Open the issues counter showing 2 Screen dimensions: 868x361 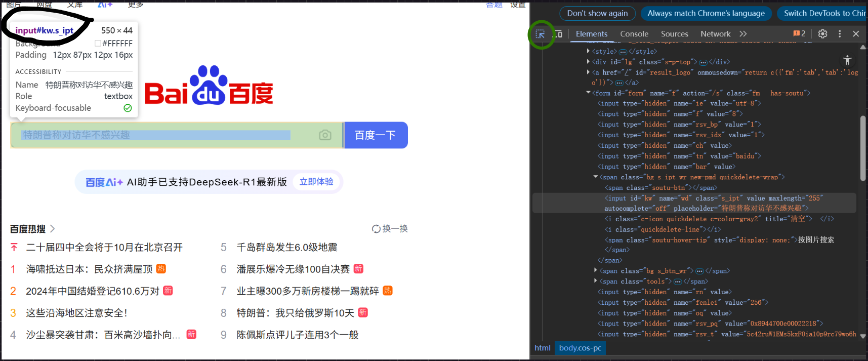[x=799, y=34]
